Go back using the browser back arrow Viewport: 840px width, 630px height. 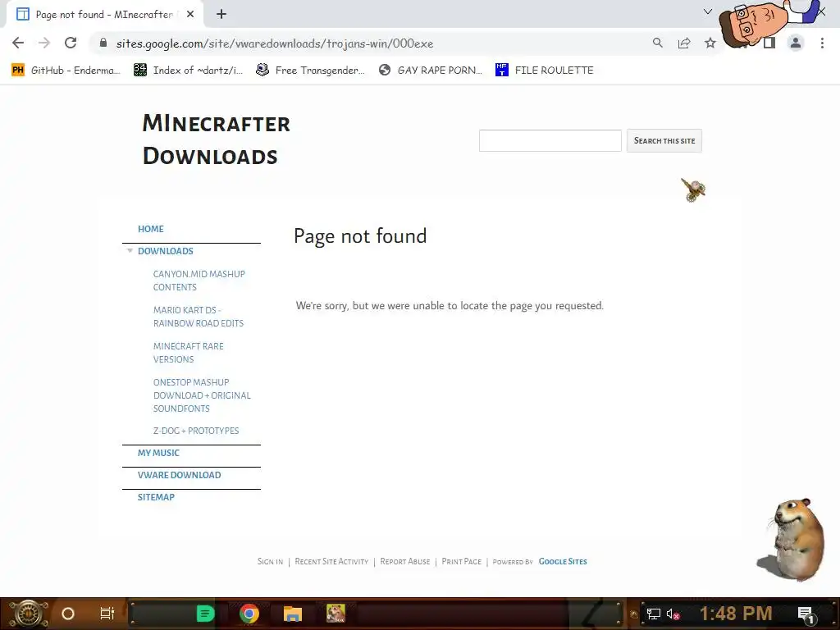[x=18, y=43]
